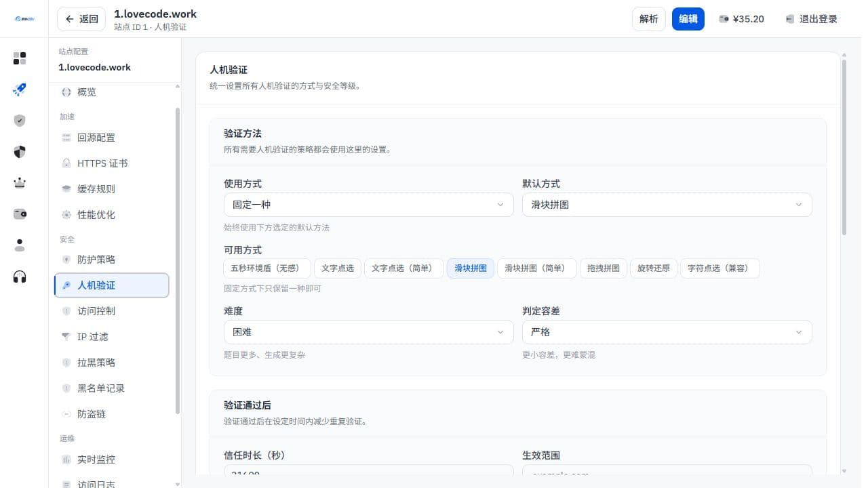The image size is (868, 488).
Task: Open 防盗链 in the sidebar
Action: [x=112, y=414]
